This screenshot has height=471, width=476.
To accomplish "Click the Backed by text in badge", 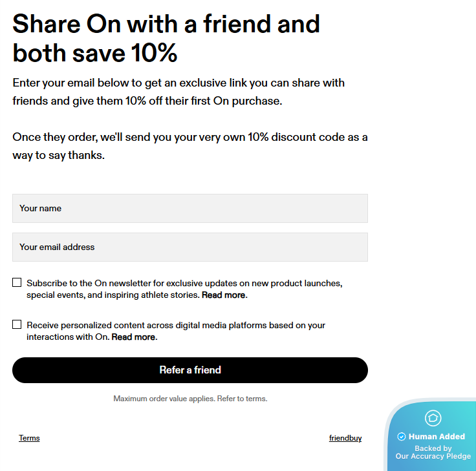I will click(433, 448).
